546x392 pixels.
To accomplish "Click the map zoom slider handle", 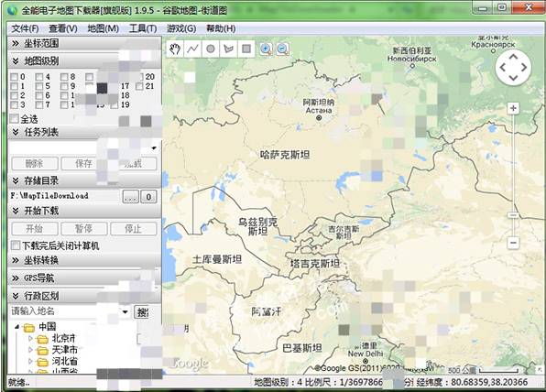I will coord(513,215).
